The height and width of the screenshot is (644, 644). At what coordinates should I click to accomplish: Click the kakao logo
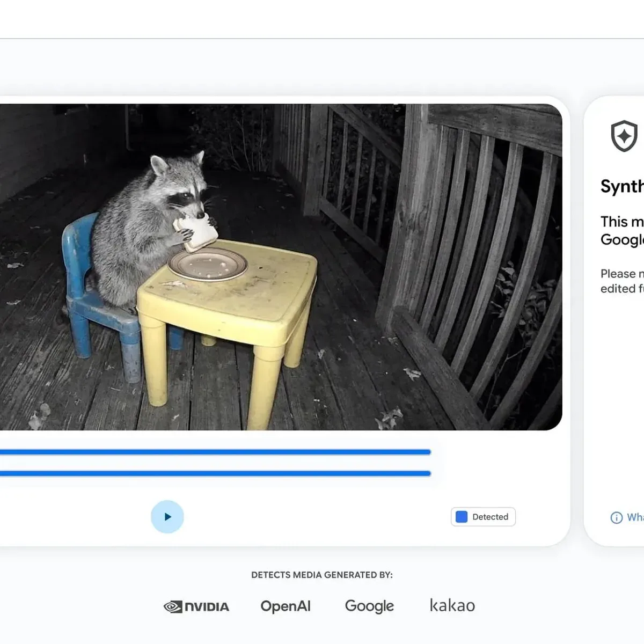pos(452,605)
